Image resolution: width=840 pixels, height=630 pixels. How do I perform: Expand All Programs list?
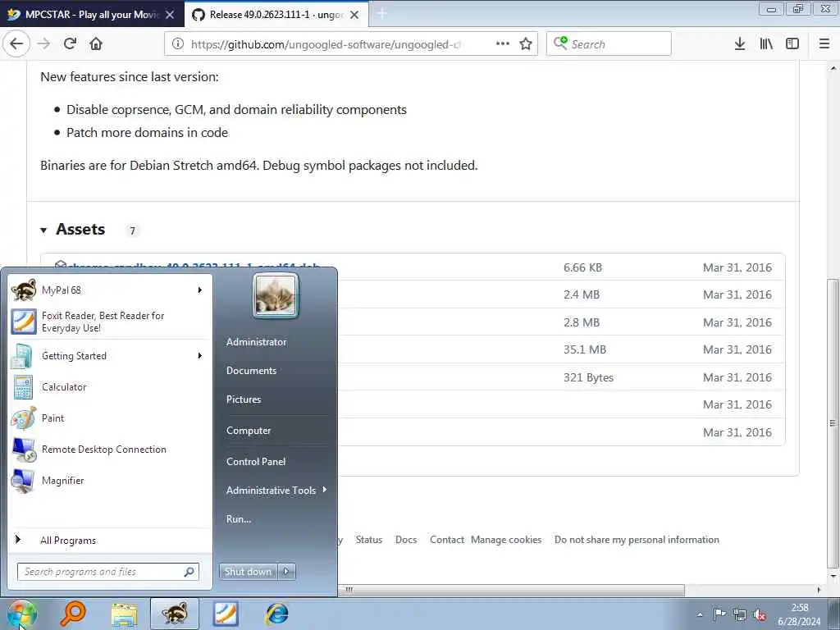point(110,540)
